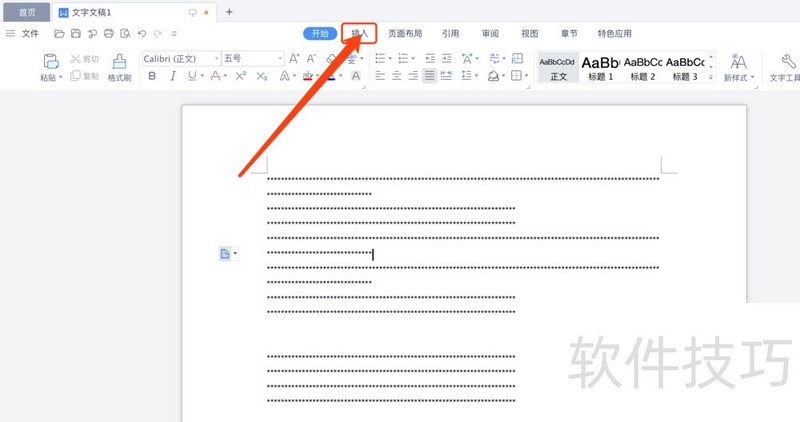
Task: Apply the 标题 2 style
Action: (x=643, y=68)
